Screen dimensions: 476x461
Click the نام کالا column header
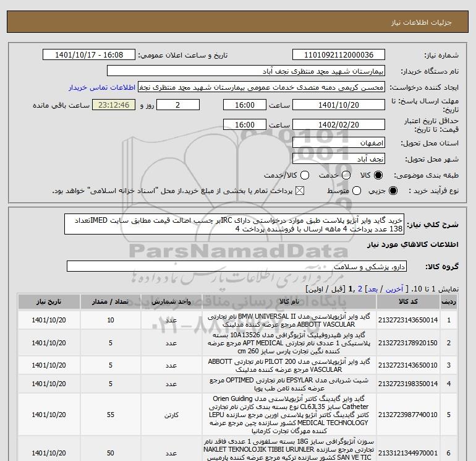[289, 301]
